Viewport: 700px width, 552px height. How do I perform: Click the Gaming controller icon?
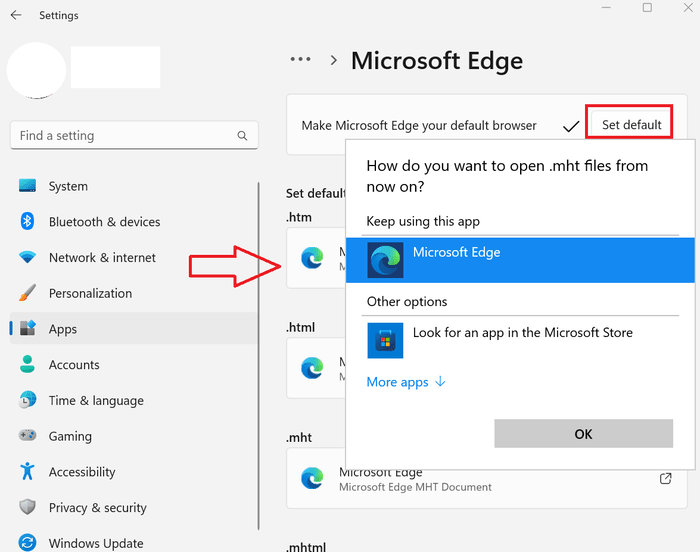[x=27, y=435]
